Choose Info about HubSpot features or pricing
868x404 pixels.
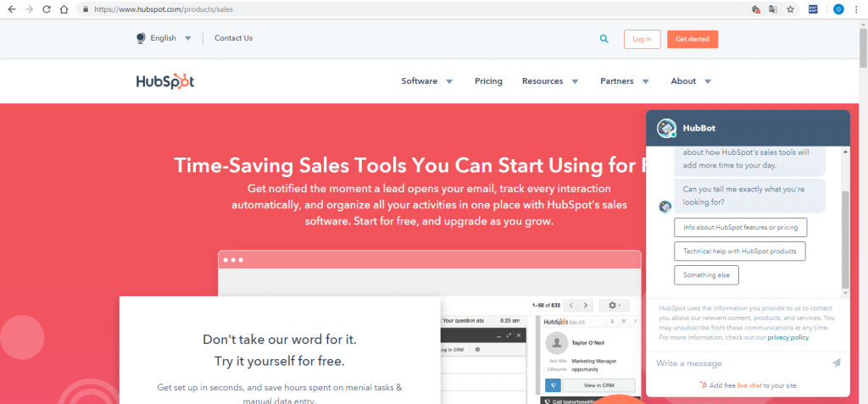[x=740, y=228]
